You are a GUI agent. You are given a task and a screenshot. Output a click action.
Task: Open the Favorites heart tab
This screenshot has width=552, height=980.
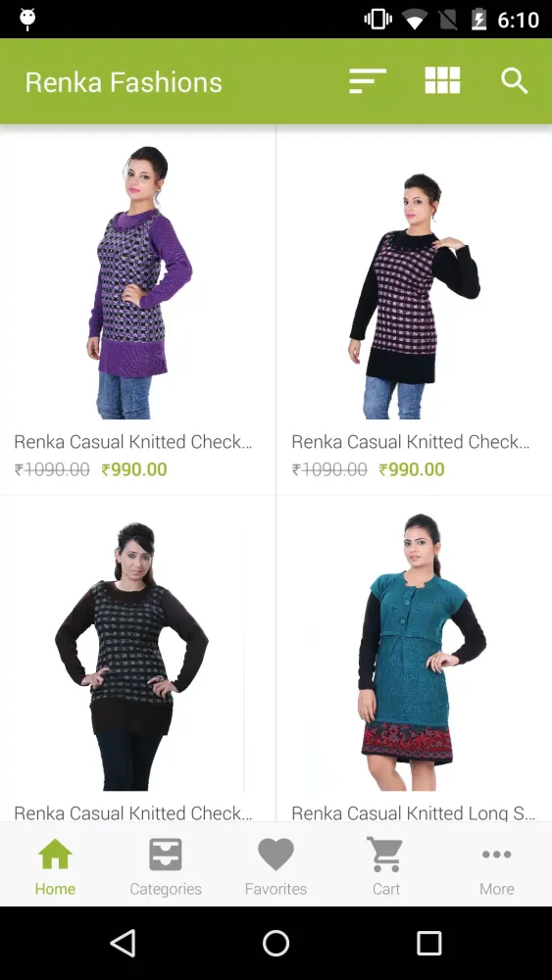276,866
